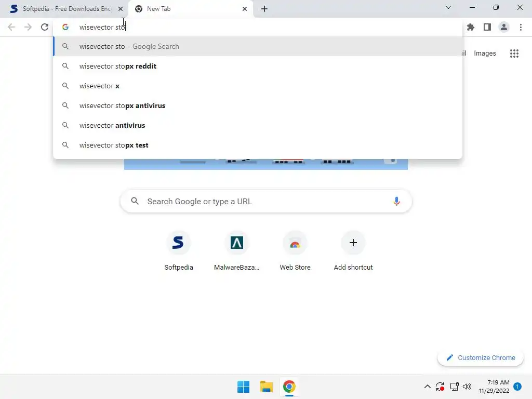
Task: Open the Softpedia shortcut tile
Action: (179, 251)
